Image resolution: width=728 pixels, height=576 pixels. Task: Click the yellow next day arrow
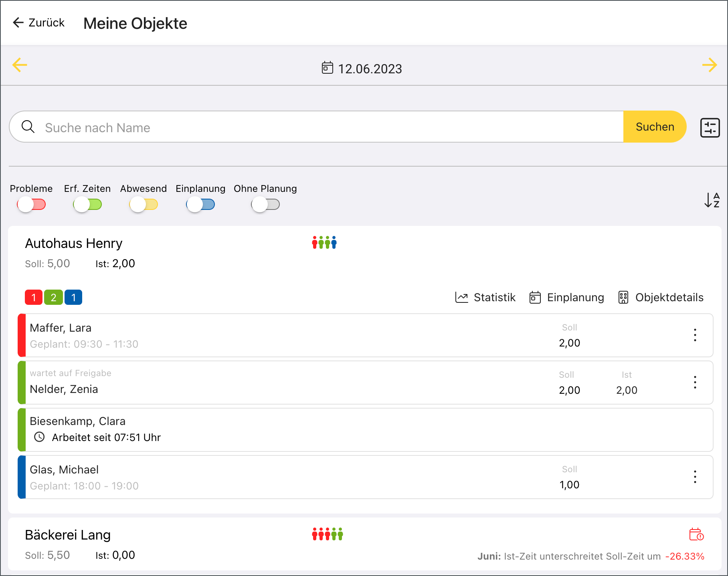709,65
